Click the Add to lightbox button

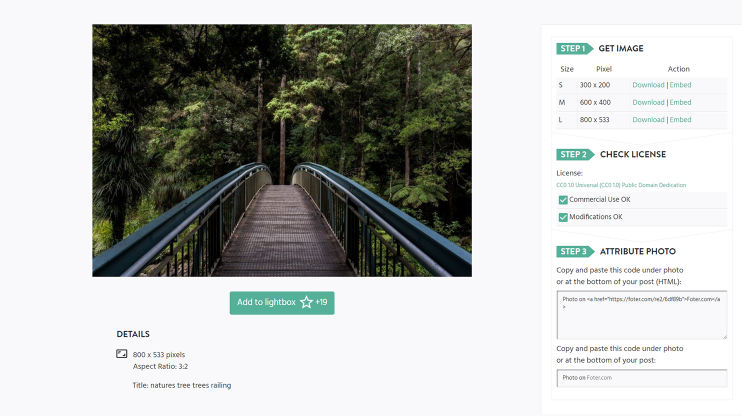(282, 303)
